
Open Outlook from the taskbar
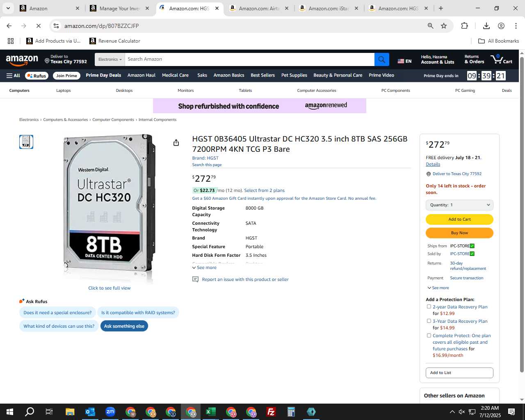click(x=90, y=412)
